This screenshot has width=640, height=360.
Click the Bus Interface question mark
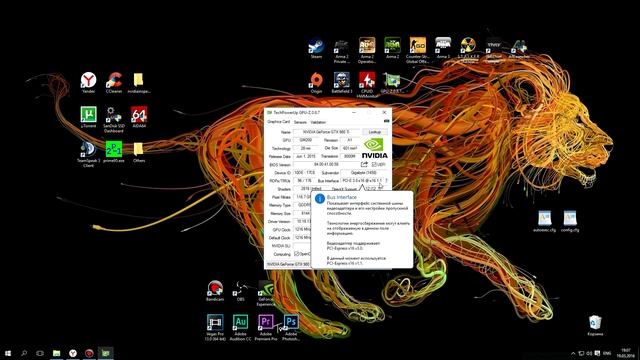point(386,180)
